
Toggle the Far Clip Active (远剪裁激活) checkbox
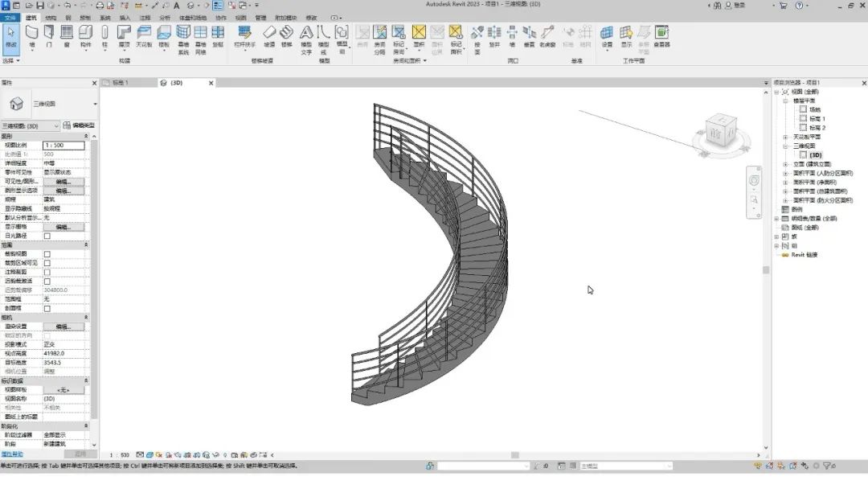coord(47,281)
